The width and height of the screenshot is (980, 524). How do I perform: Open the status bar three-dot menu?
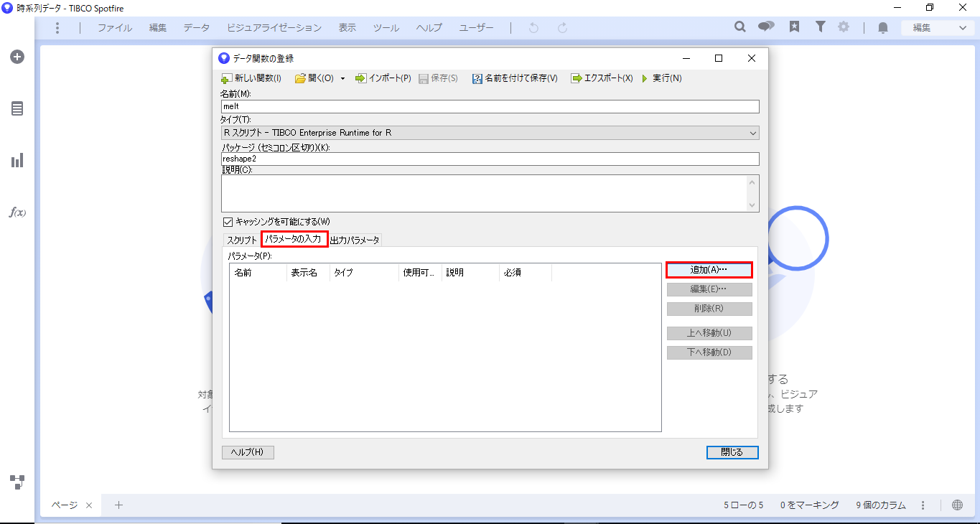[923, 505]
